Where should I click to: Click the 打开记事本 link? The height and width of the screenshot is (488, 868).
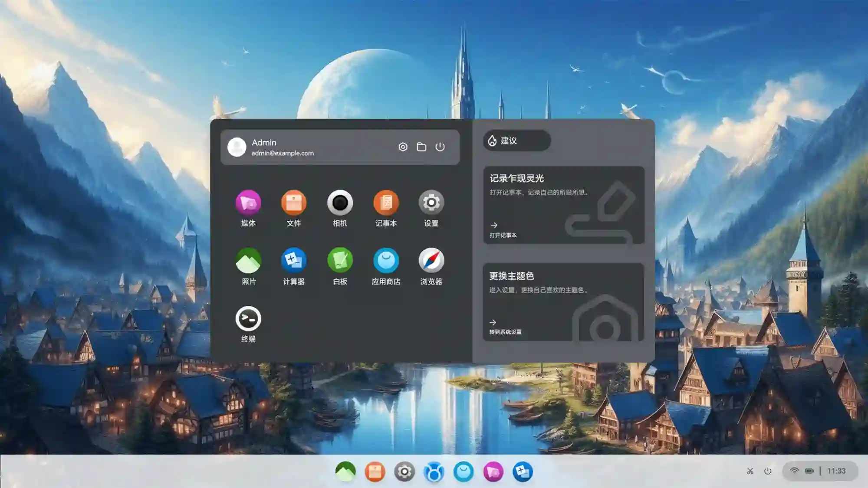tap(503, 235)
